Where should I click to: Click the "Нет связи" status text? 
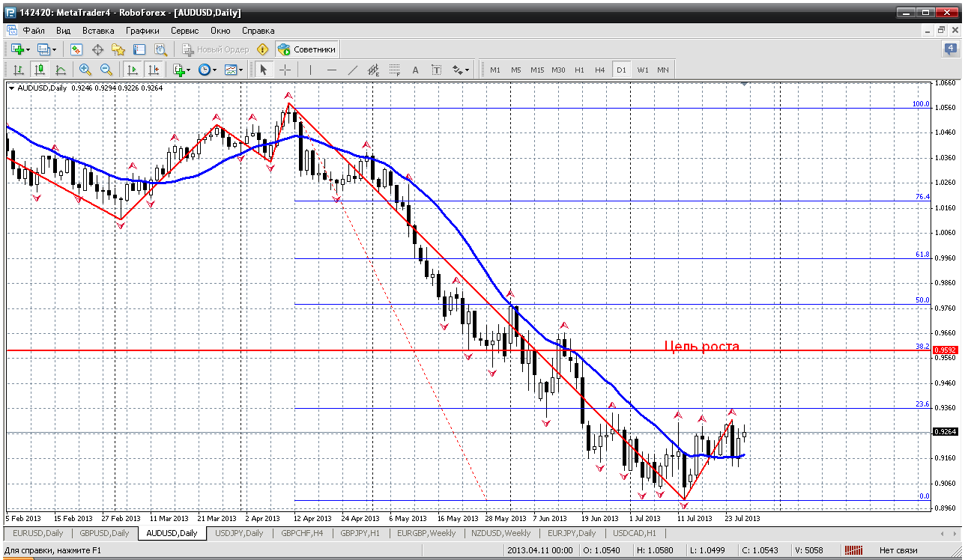click(898, 550)
